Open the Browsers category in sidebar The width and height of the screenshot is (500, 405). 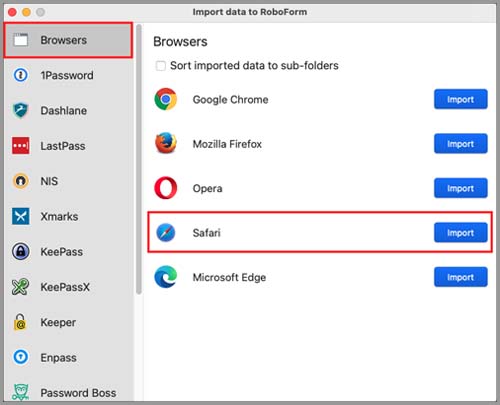click(x=68, y=40)
